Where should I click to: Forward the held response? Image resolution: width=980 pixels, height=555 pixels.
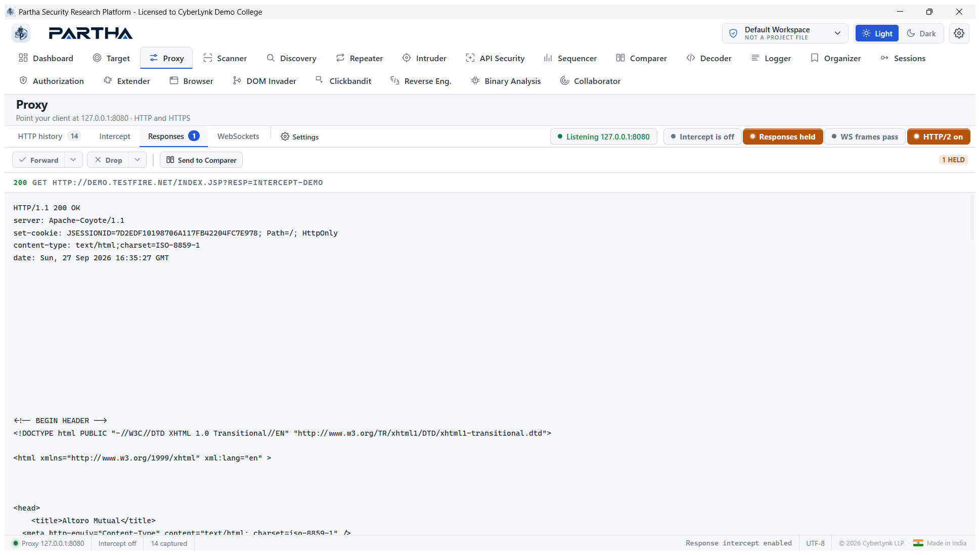click(39, 160)
